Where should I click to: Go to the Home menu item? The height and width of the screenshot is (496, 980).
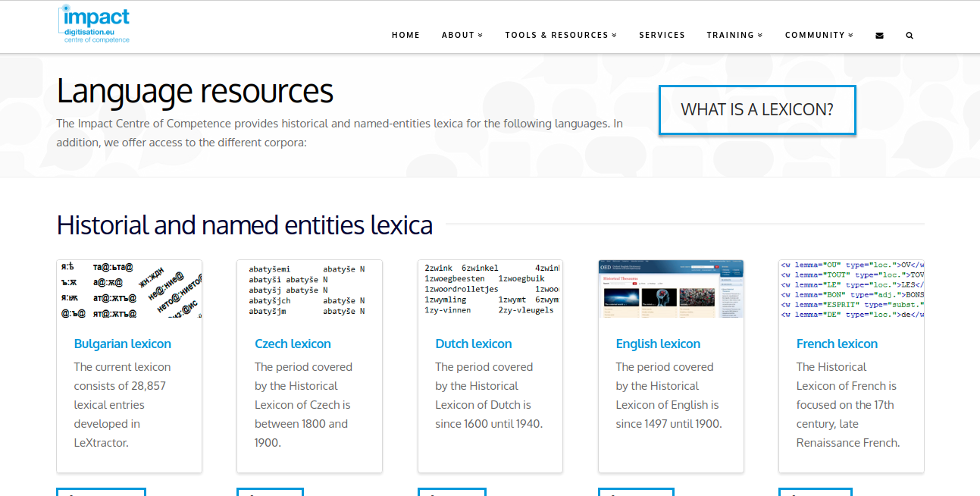point(405,36)
